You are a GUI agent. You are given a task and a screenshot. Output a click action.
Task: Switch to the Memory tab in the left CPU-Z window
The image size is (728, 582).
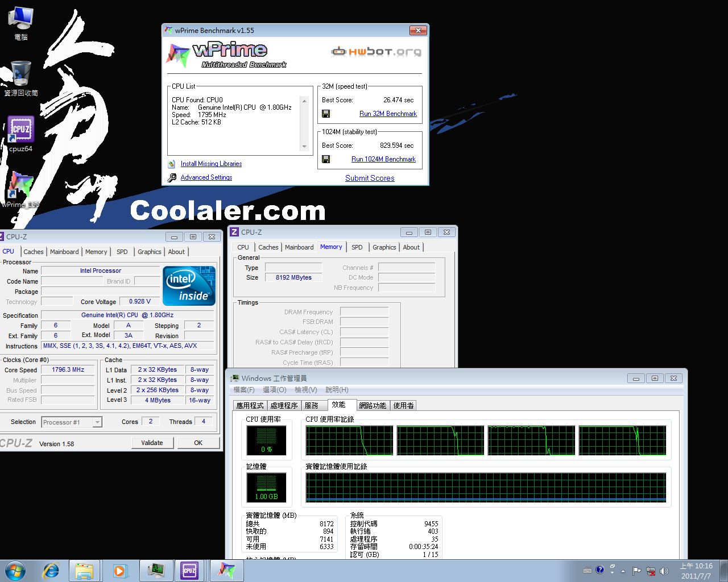click(96, 252)
